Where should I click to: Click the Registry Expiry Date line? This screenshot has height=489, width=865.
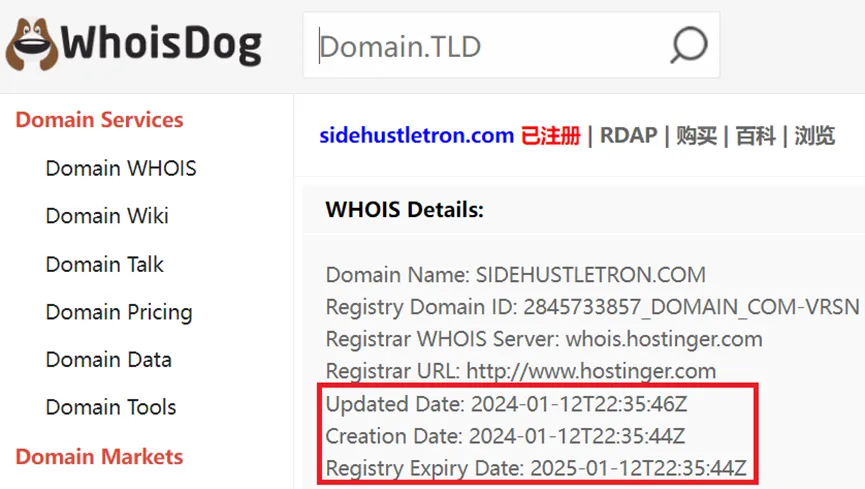pos(536,468)
